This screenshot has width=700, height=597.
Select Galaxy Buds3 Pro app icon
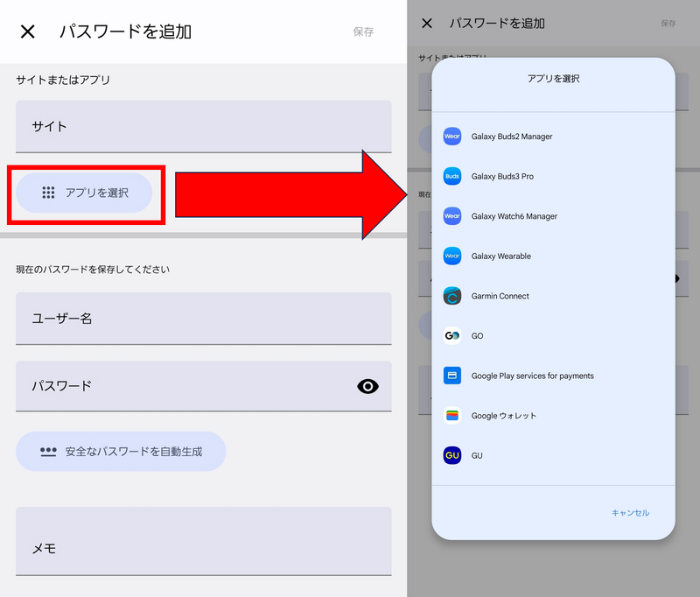tap(452, 176)
